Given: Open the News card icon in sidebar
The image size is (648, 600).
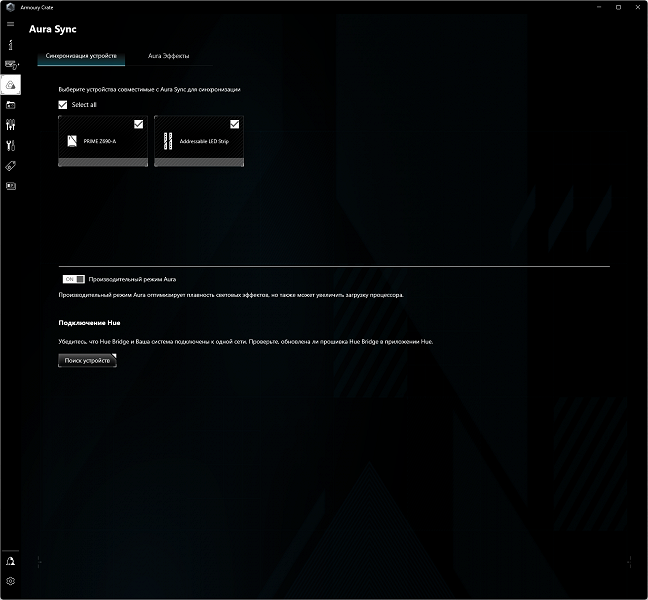Looking at the screenshot, I should (x=11, y=186).
